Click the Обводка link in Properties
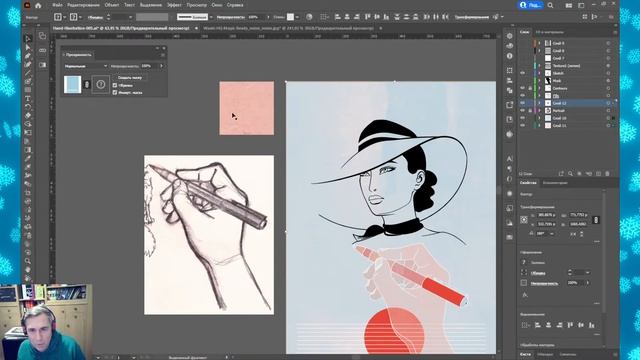The width and height of the screenshot is (640, 360). pyautogui.click(x=538, y=273)
